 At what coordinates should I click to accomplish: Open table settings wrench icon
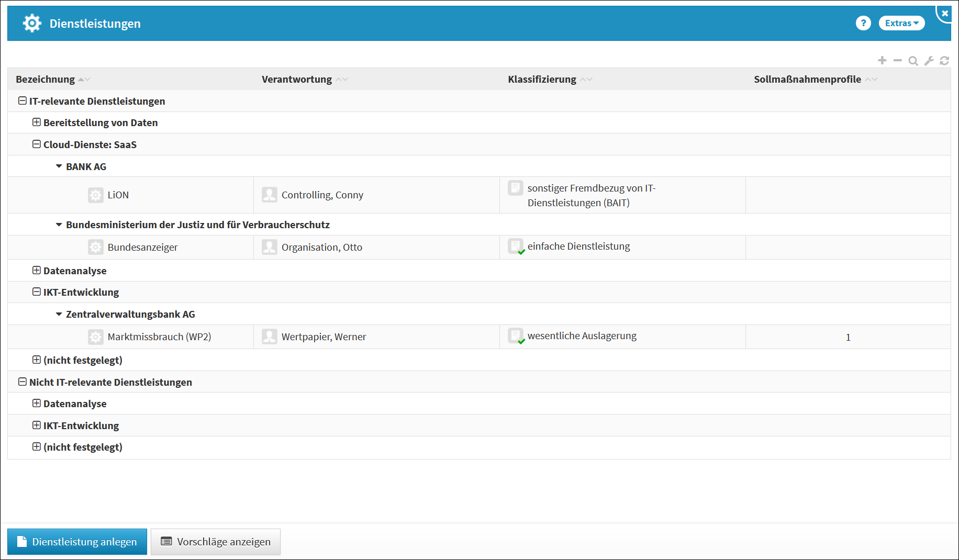pyautogui.click(x=929, y=61)
